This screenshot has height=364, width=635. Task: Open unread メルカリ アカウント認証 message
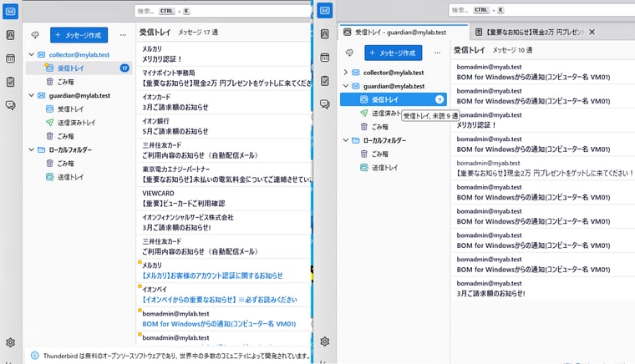224,270
